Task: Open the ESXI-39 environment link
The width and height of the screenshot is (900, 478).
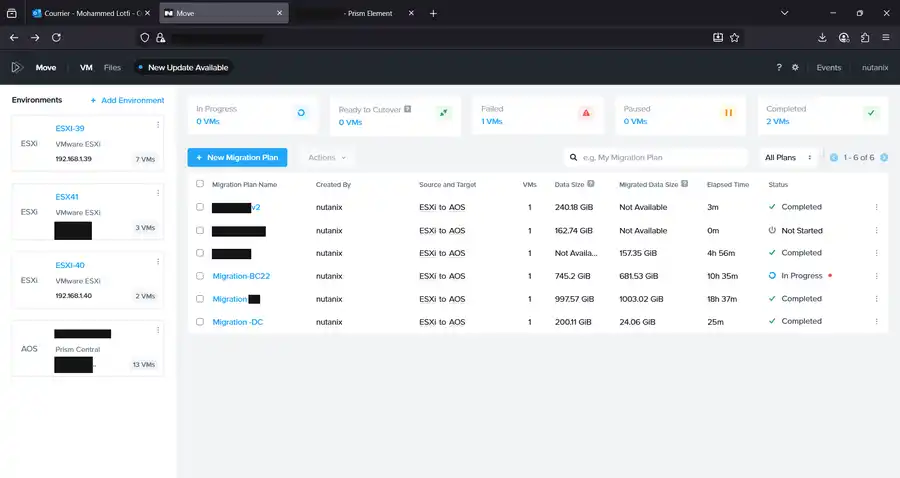Action: click(x=69, y=128)
